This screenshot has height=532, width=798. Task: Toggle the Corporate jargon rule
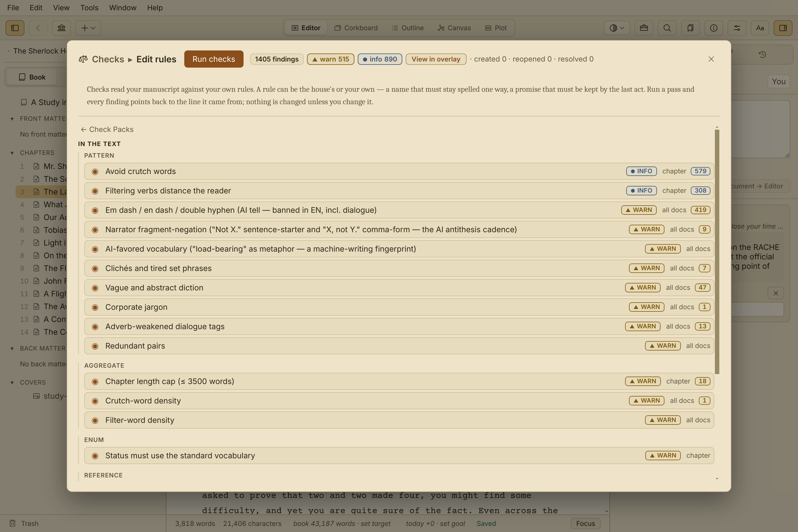95,307
